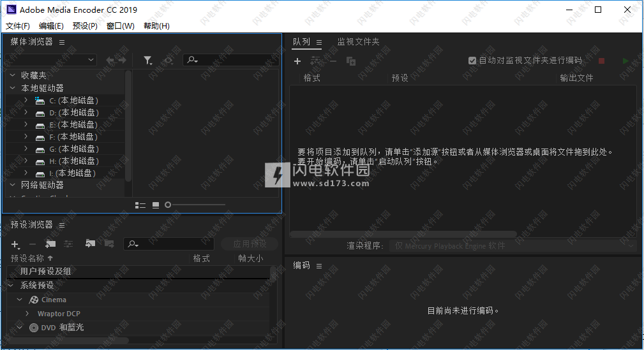
Task: Click the add output icon in queue
Action: click(315, 61)
